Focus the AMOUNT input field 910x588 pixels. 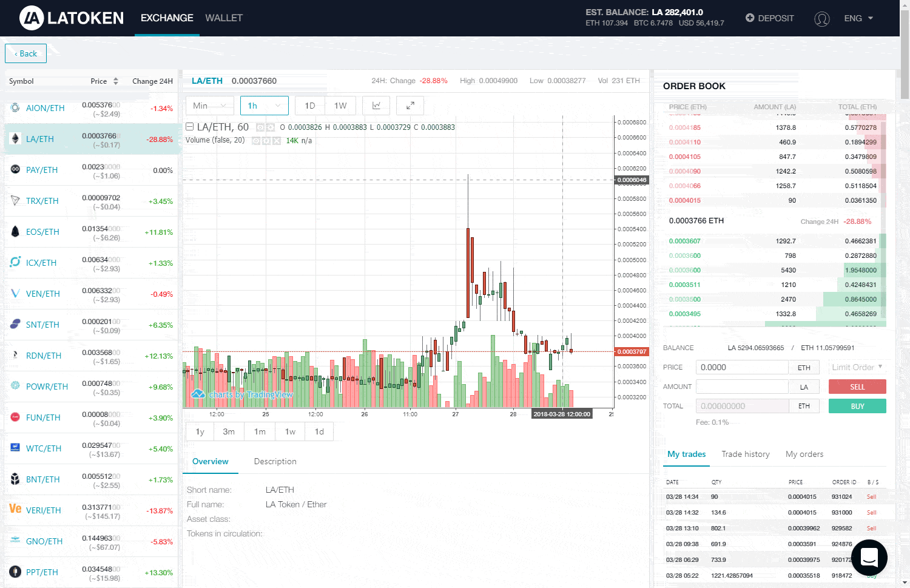pyautogui.click(x=742, y=387)
